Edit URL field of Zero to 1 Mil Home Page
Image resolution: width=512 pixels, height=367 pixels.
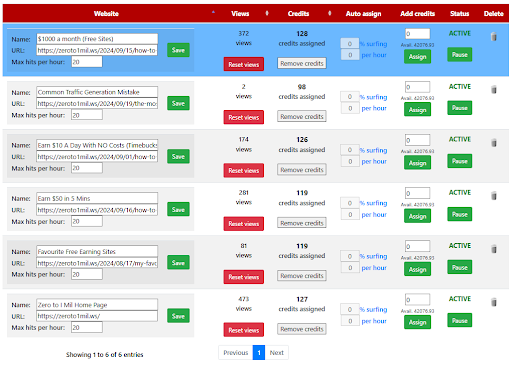tap(97, 316)
